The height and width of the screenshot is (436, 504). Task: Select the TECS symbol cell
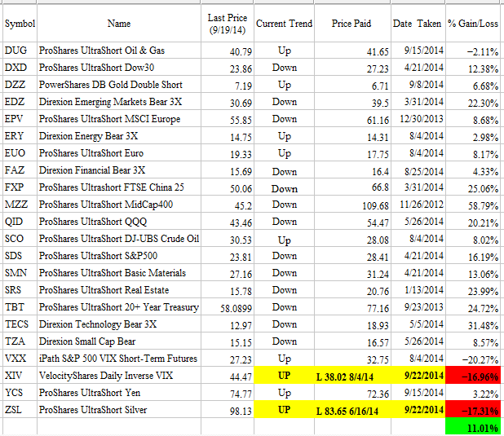pyautogui.click(x=20, y=324)
